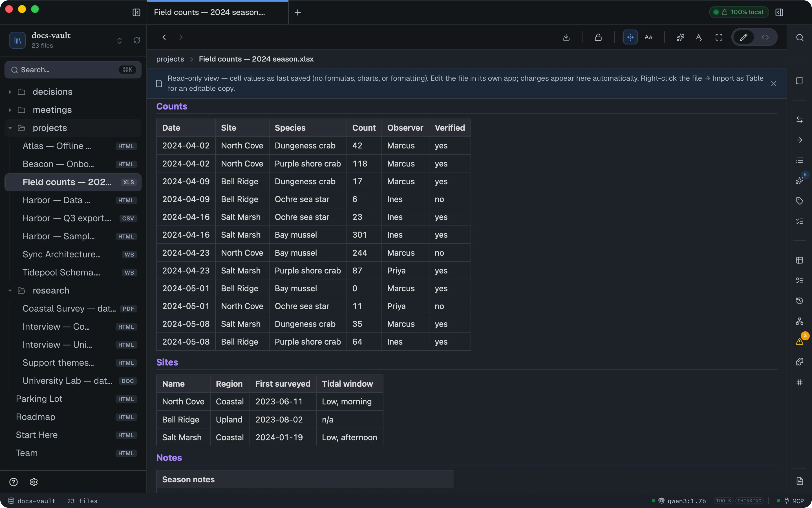Select the Field counts — 2024 season tab
Screen dimensions: 812x508
click(x=217, y=12)
